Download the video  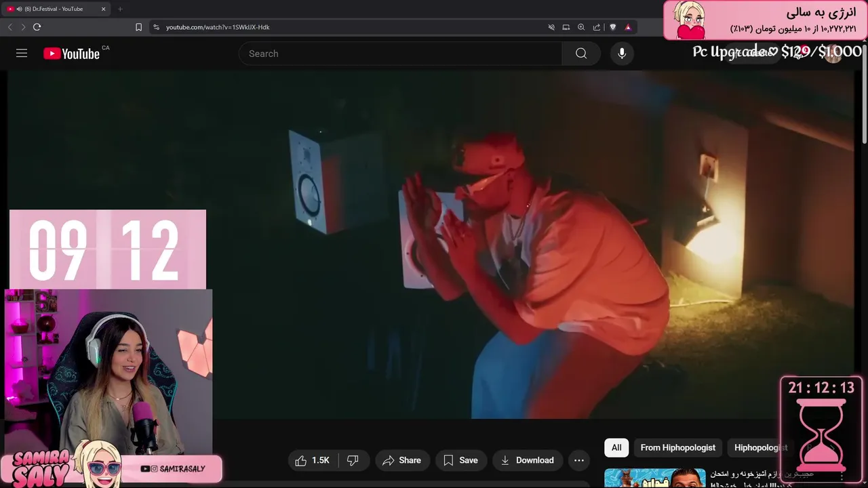[528, 460]
